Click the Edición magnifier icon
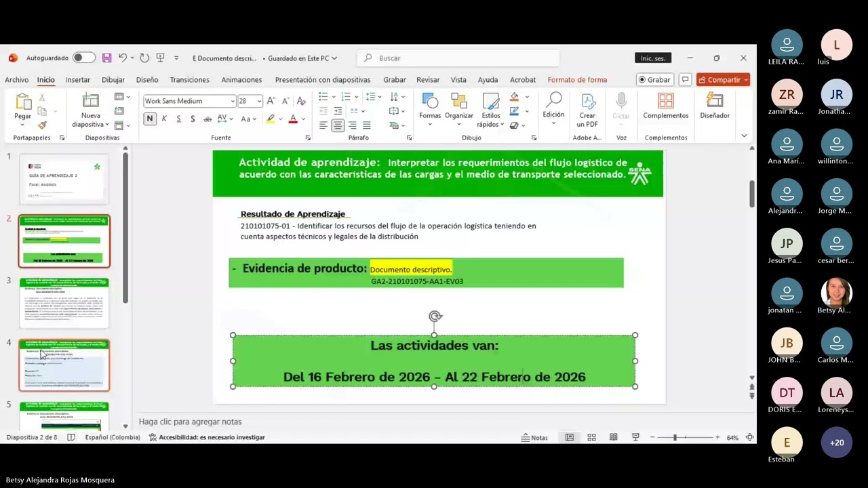The height and width of the screenshot is (488, 868). tap(554, 101)
